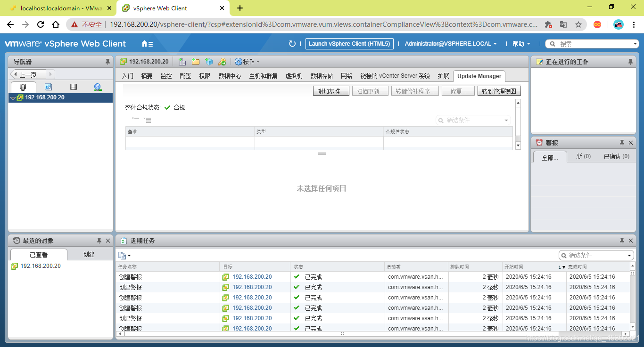This screenshot has height=347, width=644.
Task: Open the navigator history forward arrow
Action: tap(51, 74)
